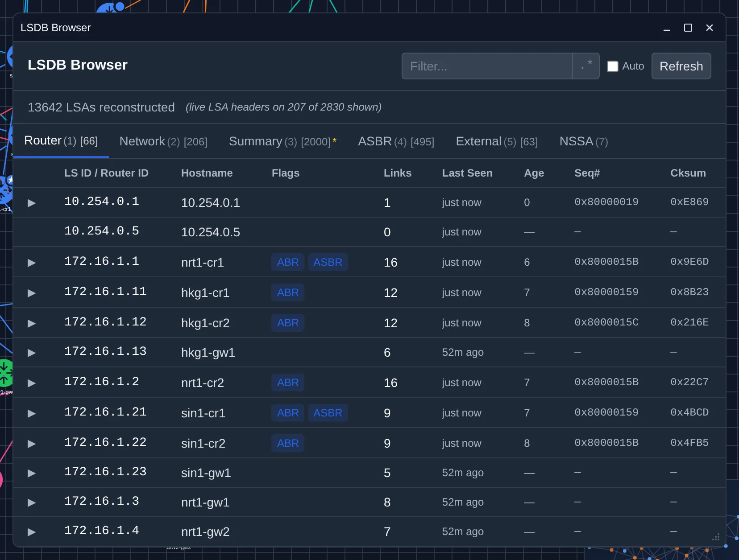Click checksum 0x4FB5
This screenshot has height=560, width=739.
[x=689, y=443]
